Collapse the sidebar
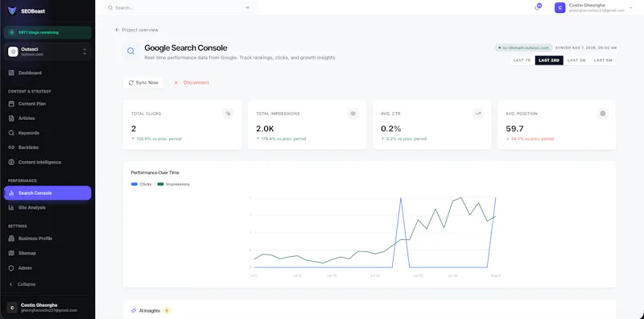Viewport: 644px width, 319px height. point(23,284)
